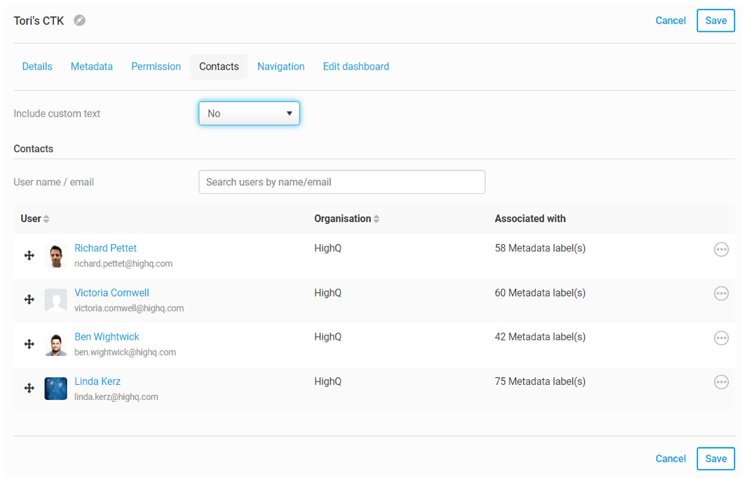Click the top Save button
The height and width of the screenshot is (478, 743).
point(715,20)
